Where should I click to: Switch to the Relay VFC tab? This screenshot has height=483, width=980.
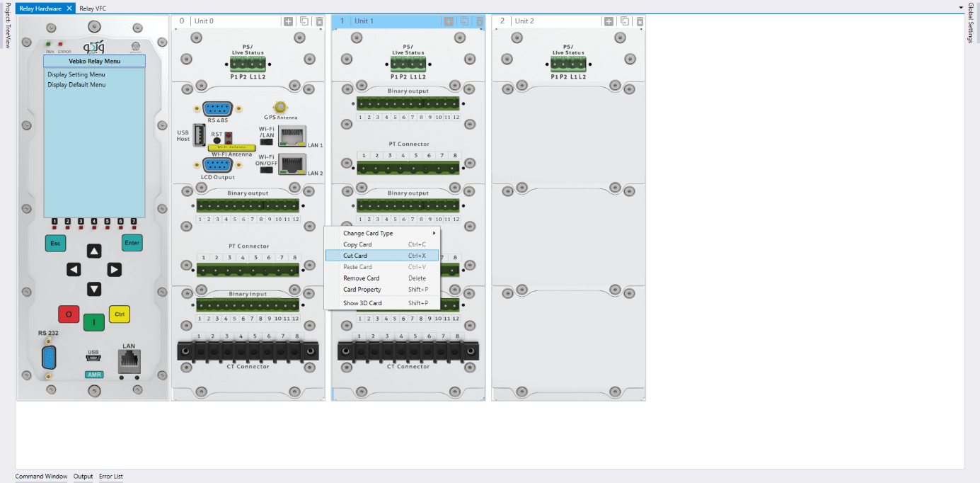click(x=93, y=8)
